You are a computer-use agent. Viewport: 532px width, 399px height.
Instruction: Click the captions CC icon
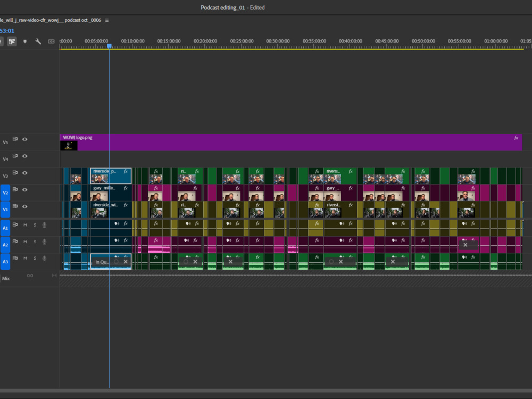pos(51,41)
